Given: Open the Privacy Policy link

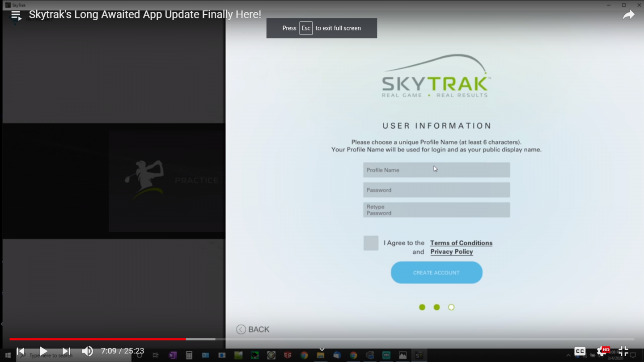Looking at the screenshot, I should [451, 252].
